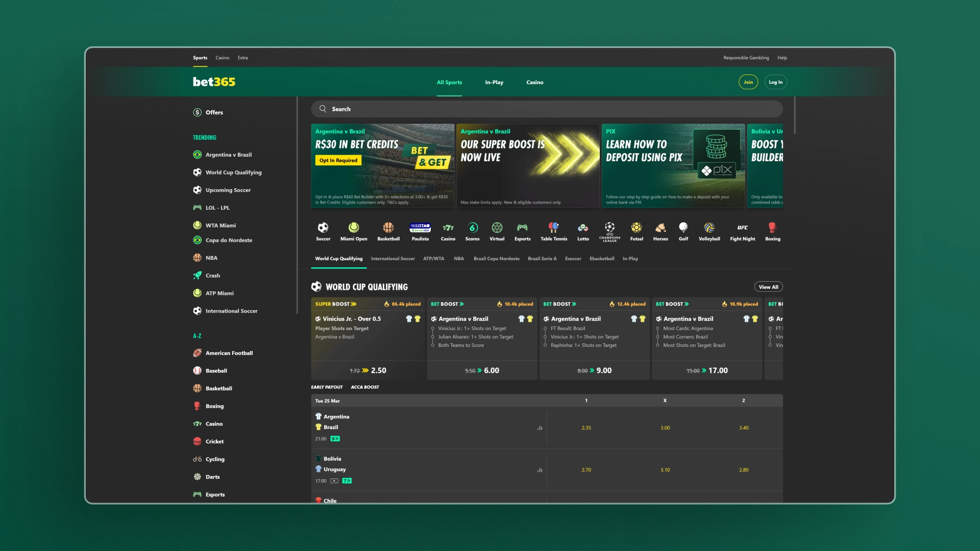
Task: Open the Deposit Using PIX banner
Action: (673, 166)
